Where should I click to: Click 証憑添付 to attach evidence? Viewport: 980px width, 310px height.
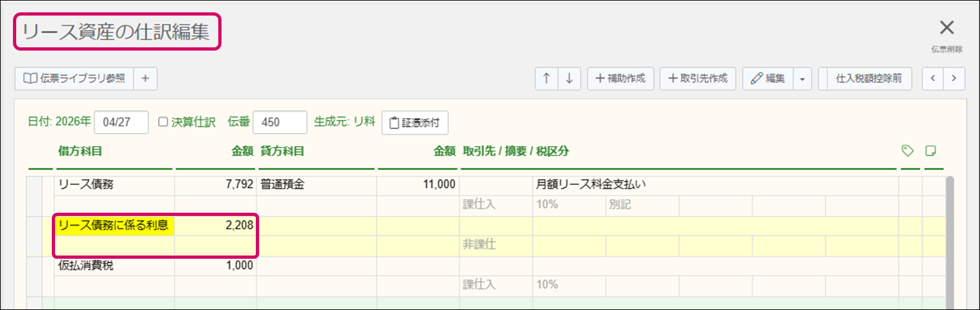click(x=415, y=122)
